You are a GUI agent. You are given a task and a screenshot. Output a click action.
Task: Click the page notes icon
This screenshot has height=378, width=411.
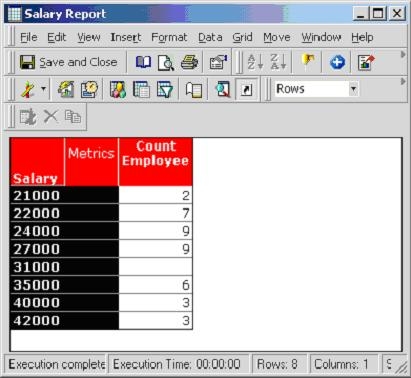(x=194, y=90)
